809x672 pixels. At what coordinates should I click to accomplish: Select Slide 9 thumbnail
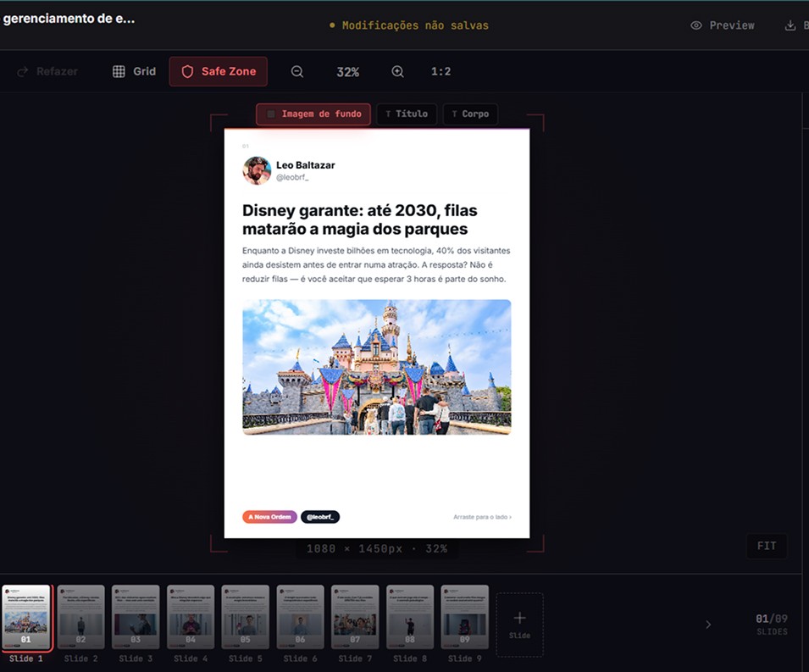pyautogui.click(x=465, y=617)
